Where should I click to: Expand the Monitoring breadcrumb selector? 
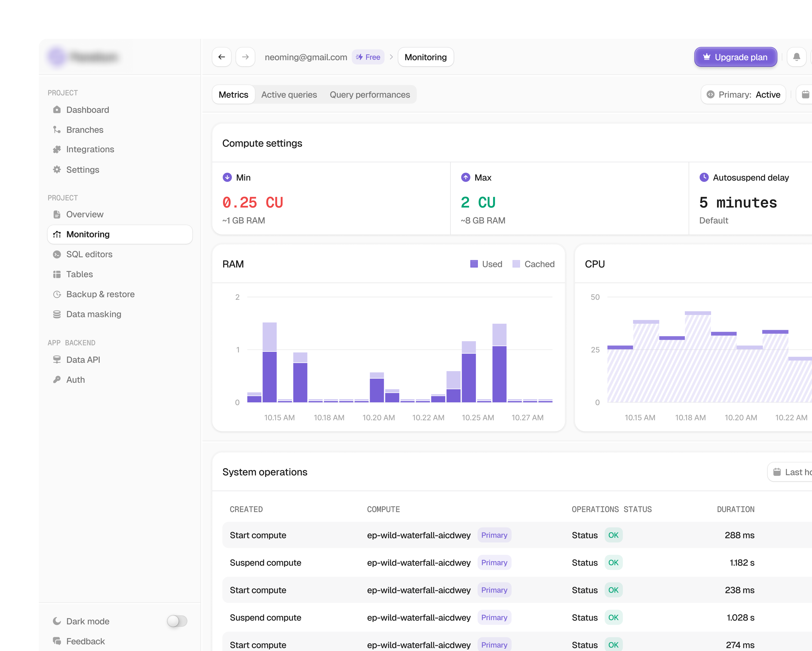[x=426, y=57]
